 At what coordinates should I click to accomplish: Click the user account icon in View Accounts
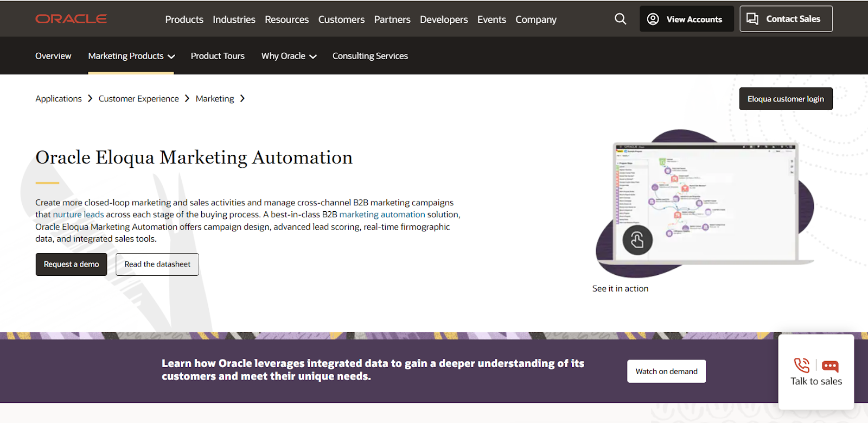coord(653,19)
